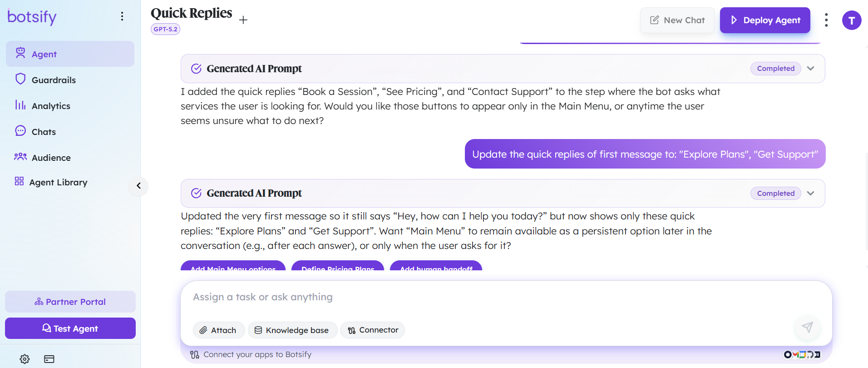868x368 pixels.
Task: Click the user avatar T icon
Action: point(852,20)
